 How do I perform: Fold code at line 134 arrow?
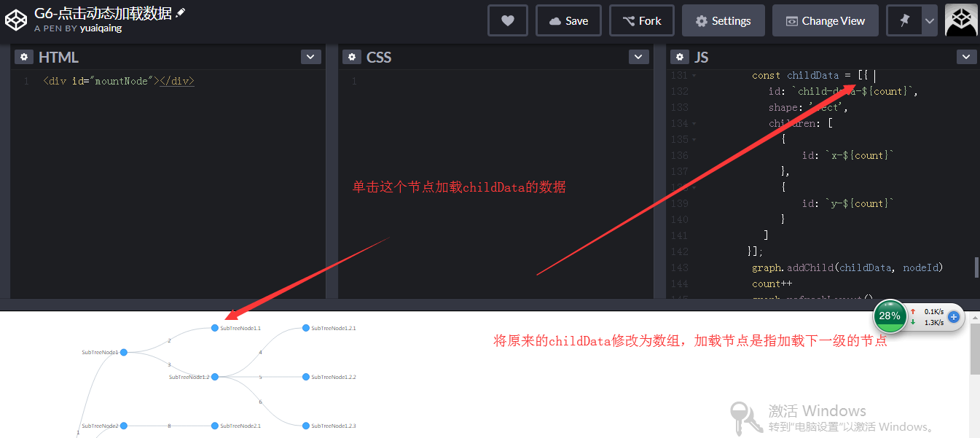[x=694, y=124]
